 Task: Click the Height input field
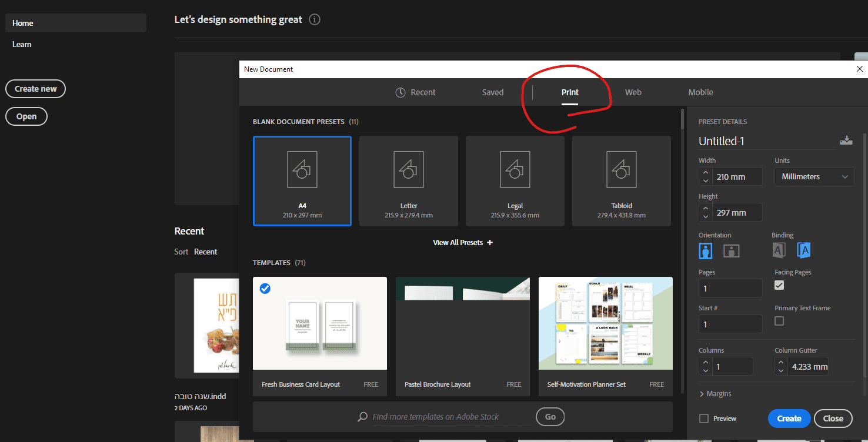738,212
